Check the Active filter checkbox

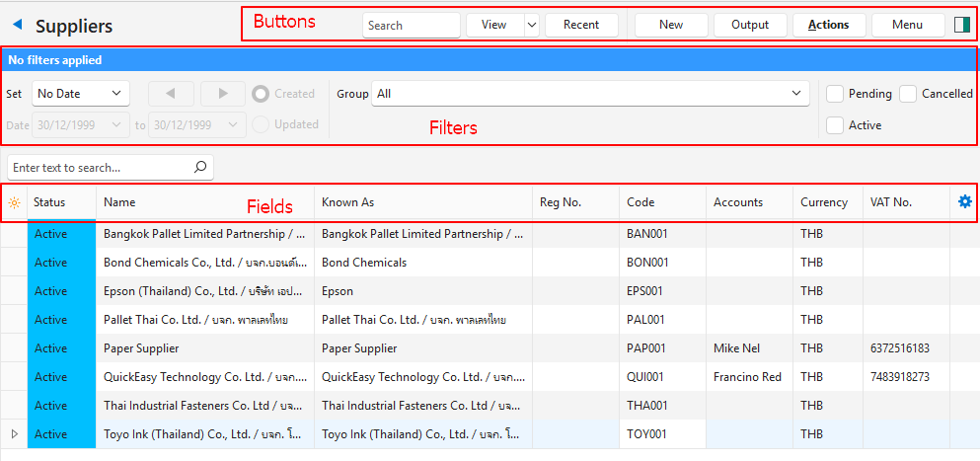[835, 125]
